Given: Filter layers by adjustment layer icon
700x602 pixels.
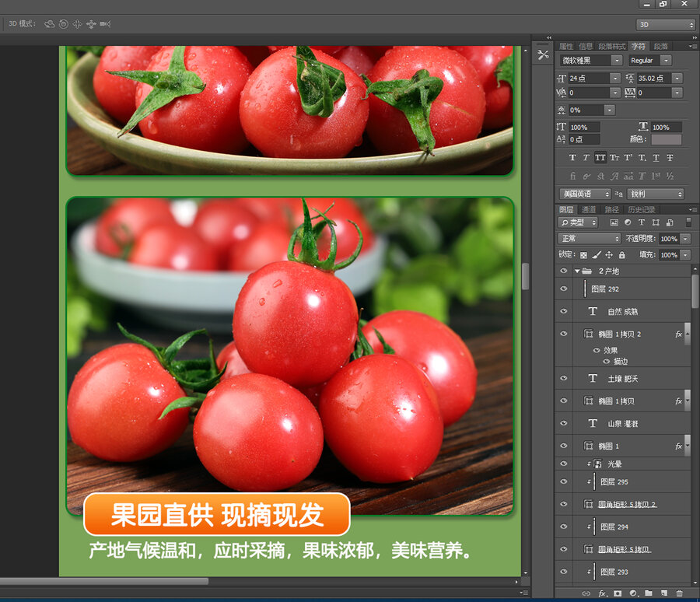Looking at the screenshot, I should point(628,222).
